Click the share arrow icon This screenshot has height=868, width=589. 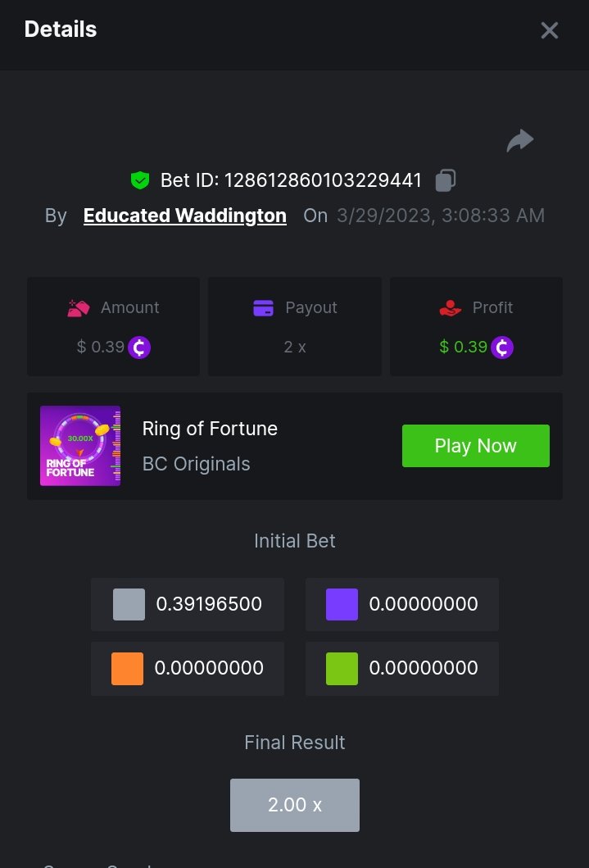coord(520,141)
